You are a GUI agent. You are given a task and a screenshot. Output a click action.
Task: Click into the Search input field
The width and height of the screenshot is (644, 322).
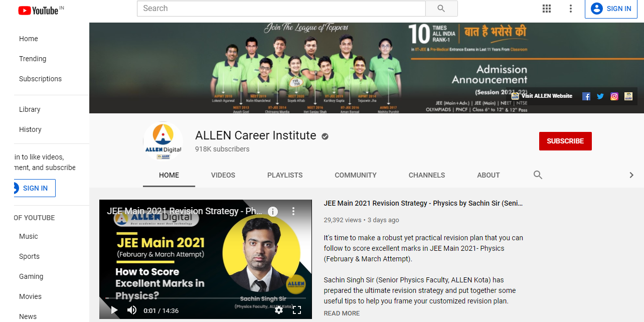pos(281,9)
